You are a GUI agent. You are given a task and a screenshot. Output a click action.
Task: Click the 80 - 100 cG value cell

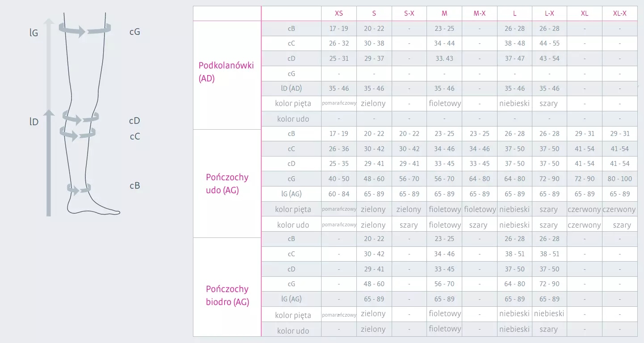620,179
